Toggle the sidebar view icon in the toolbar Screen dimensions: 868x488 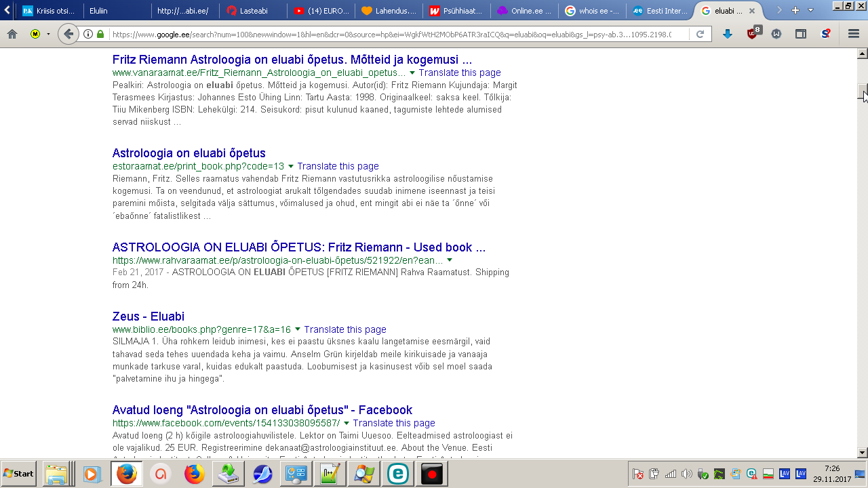pos(801,34)
